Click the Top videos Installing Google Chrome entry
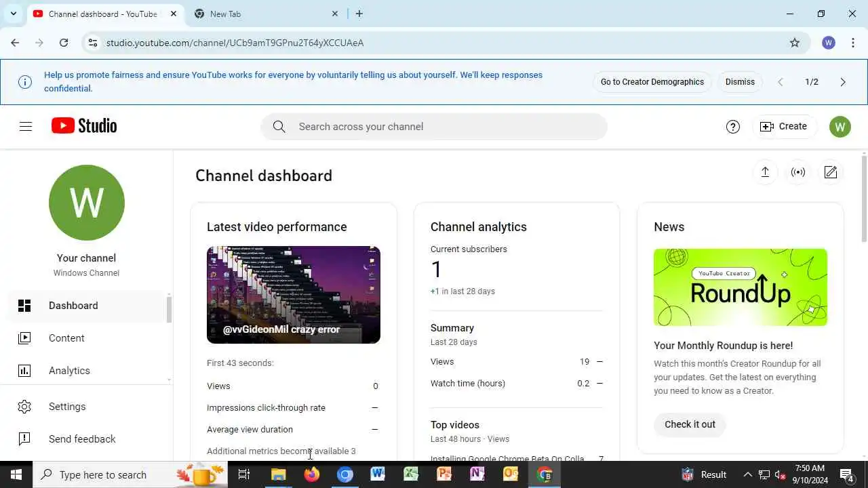Viewport: 868px width, 488px height. pos(507,458)
